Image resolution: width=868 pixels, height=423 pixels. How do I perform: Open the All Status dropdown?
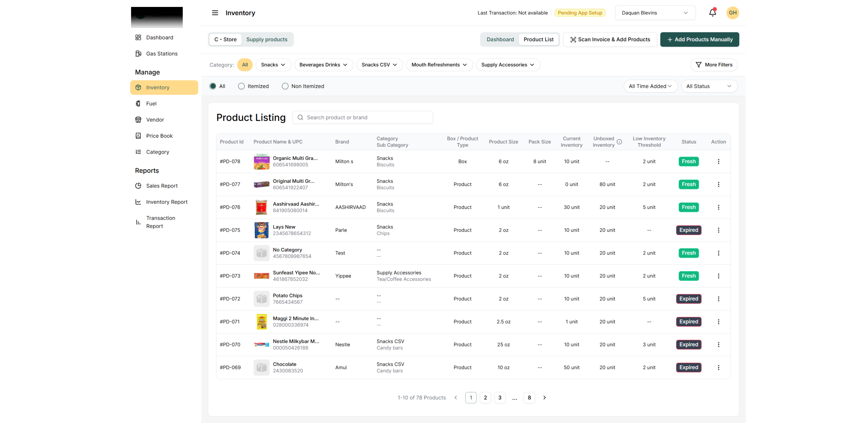click(x=709, y=86)
